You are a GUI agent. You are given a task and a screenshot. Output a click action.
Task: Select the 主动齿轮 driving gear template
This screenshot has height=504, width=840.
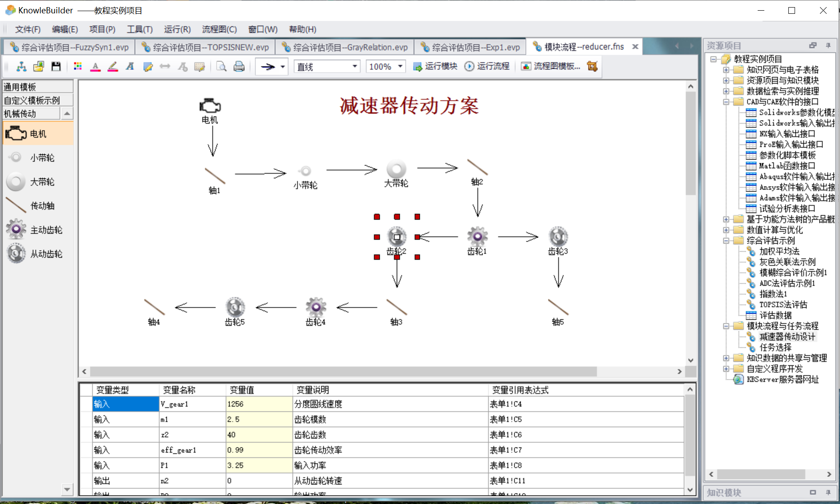click(x=16, y=230)
